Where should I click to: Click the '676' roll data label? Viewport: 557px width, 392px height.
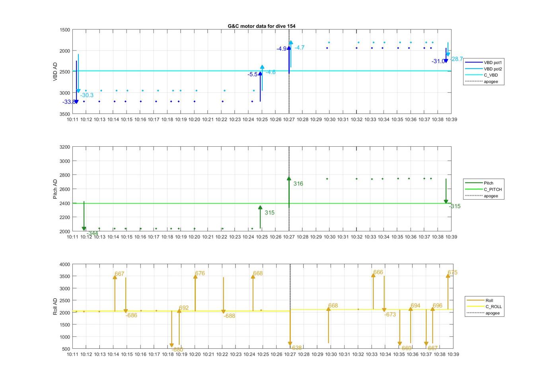click(x=200, y=273)
